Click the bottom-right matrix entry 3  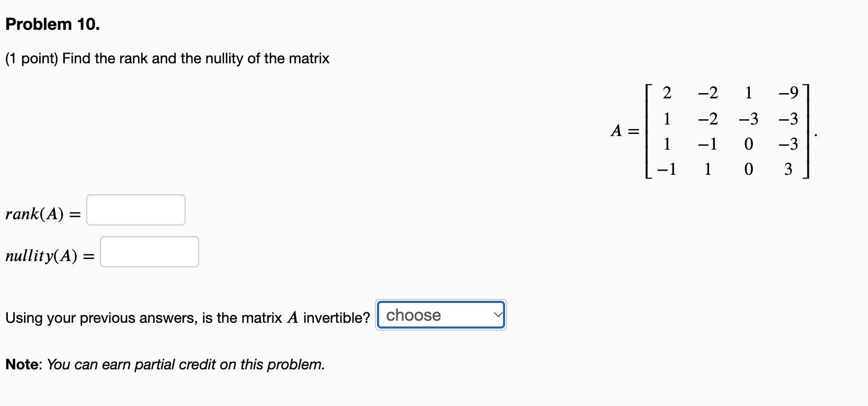[x=788, y=169]
